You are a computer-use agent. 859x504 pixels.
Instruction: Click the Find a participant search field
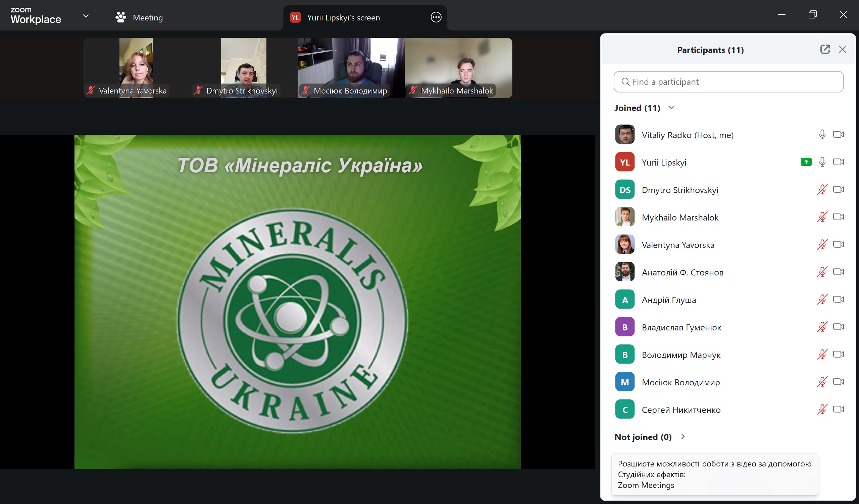pyautogui.click(x=728, y=82)
